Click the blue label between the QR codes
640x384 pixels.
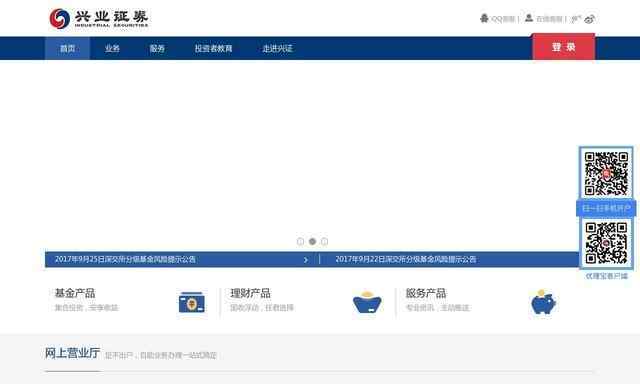pyautogui.click(x=606, y=209)
